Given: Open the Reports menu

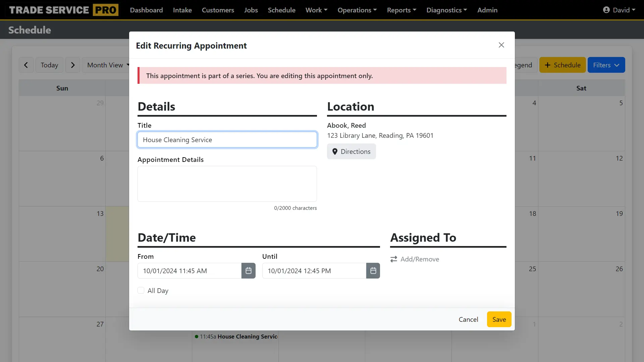Looking at the screenshot, I should tap(401, 10).
